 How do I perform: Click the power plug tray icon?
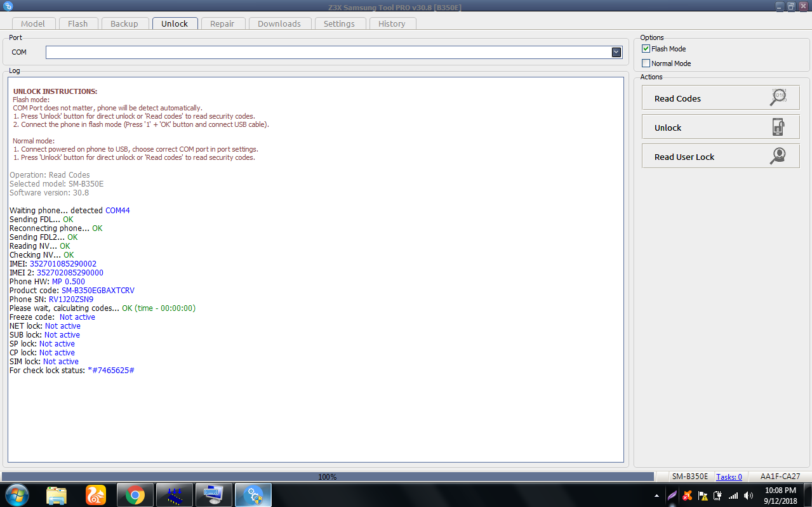click(718, 496)
